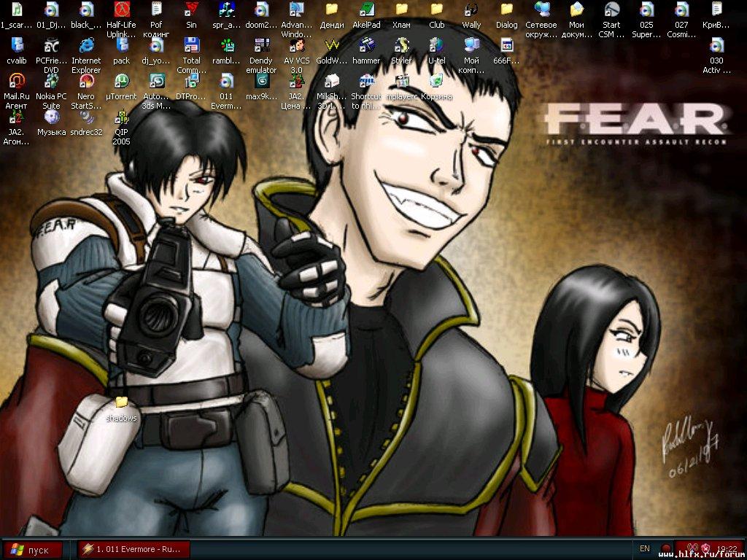Switch the EN language indicator

coord(645,548)
